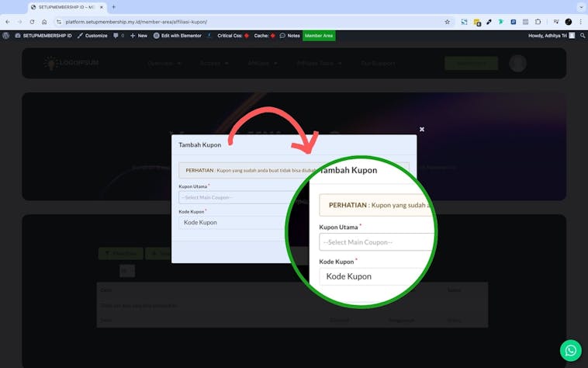Close the Tambah Kupon popup
The image size is (588, 368).
(x=422, y=130)
